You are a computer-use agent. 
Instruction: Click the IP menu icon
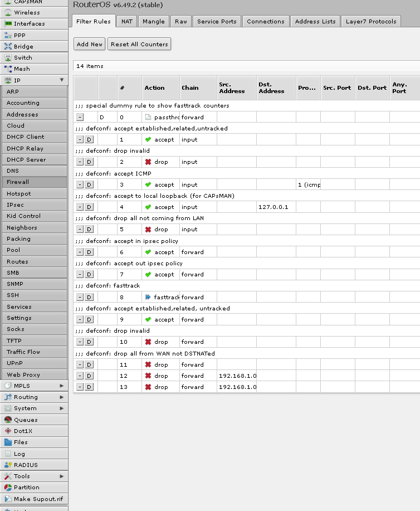coord(8,80)
